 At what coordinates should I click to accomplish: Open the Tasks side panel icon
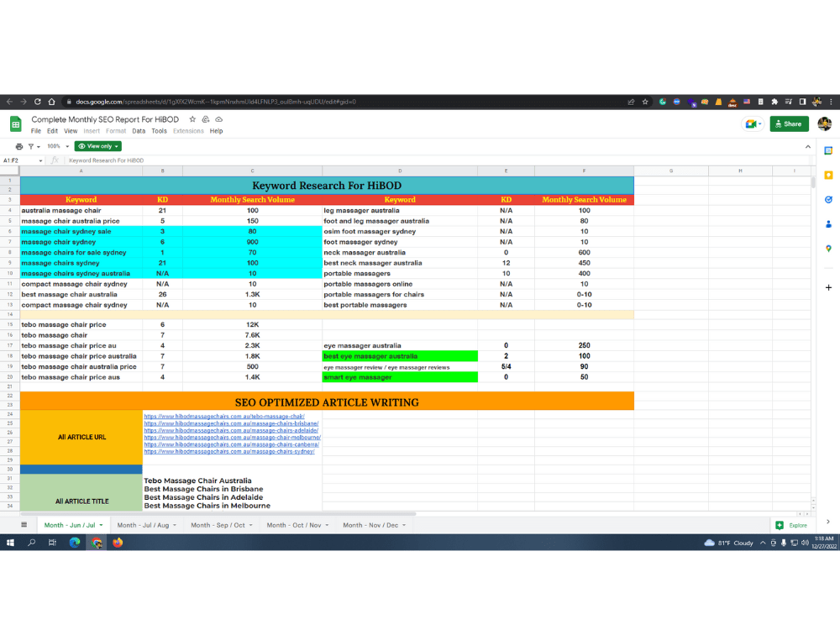(x=828, y=200)
